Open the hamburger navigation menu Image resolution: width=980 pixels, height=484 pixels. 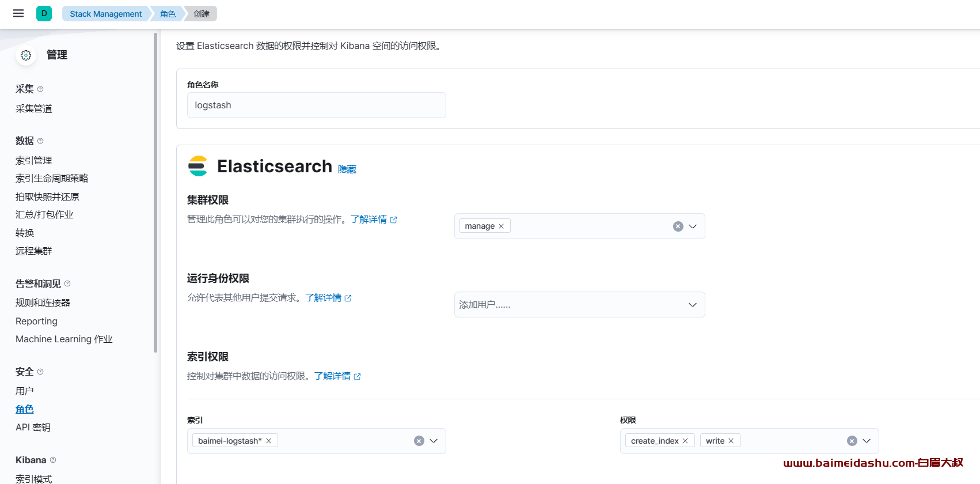tap(18, 13)
